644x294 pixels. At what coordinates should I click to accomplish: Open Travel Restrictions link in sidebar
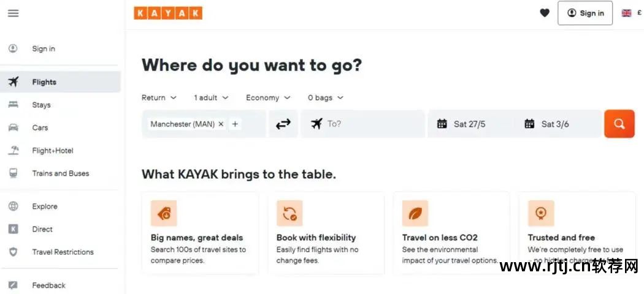[63, 252]
